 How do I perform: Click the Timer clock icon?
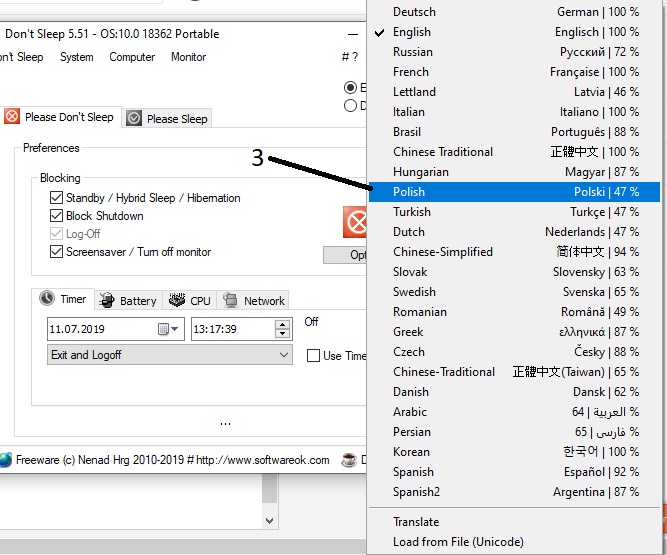[x=47, y=299]
